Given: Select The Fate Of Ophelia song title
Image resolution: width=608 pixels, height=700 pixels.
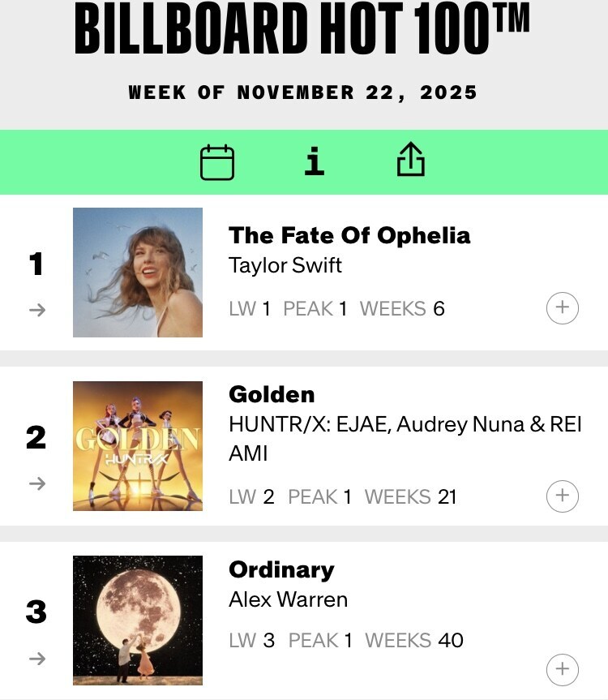Looking at the screenshot, I should [349, 235].
